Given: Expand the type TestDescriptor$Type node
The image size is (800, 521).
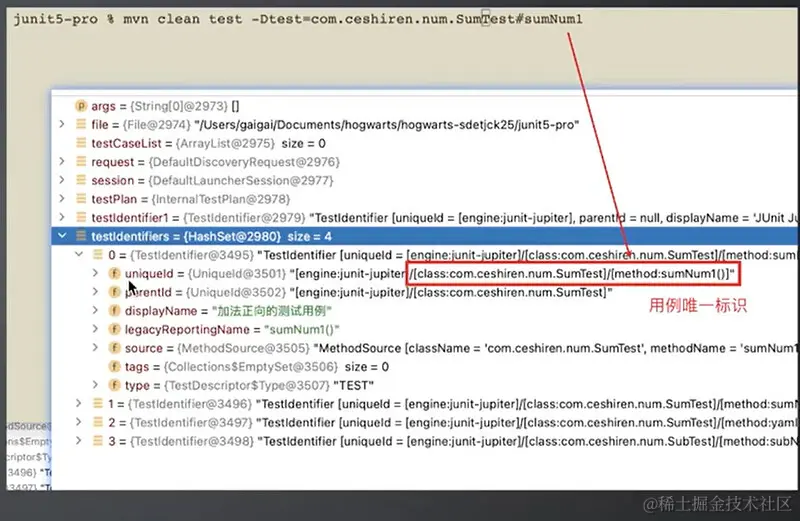Looking at the screenshot, I should 95,385.
